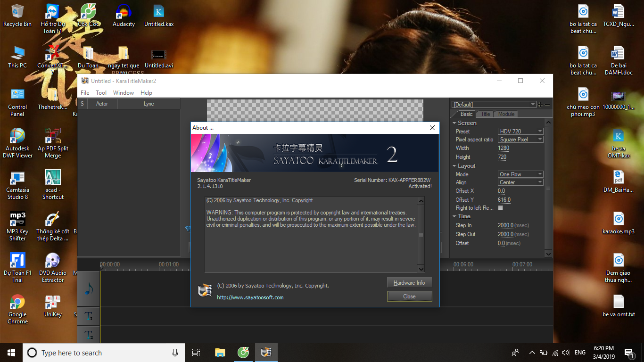The height and width of the screenshot is (362, 644).
Task: Launch Ap PDF Split Merge shortcut
Action: click(53, 143)
